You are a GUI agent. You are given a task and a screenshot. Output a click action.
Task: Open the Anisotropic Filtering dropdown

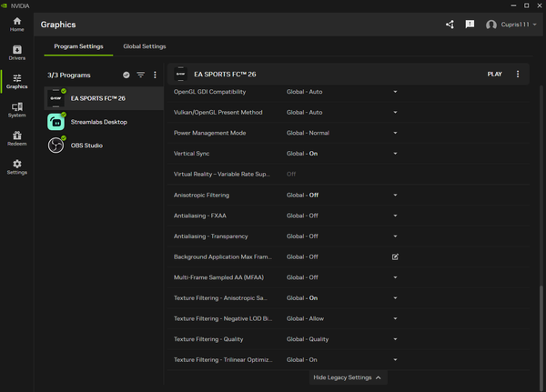point(395,195)
